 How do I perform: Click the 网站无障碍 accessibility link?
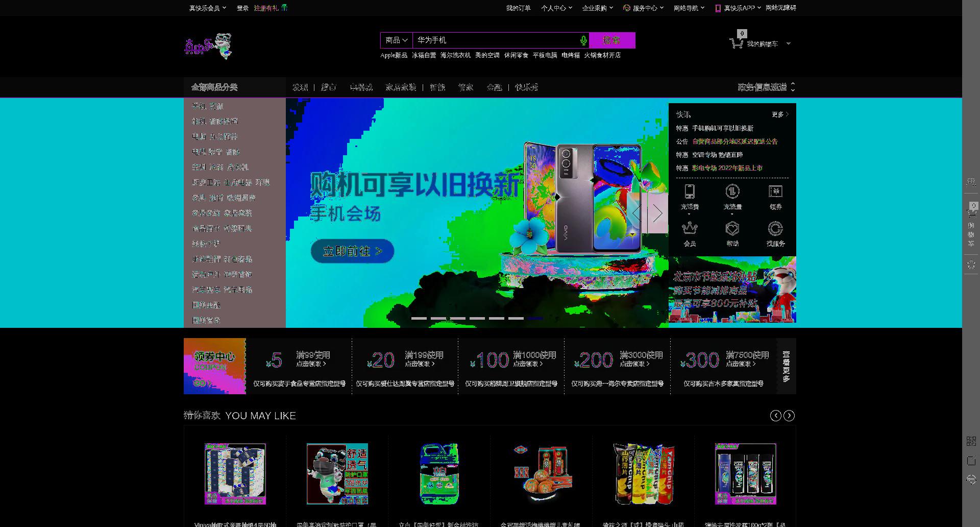click(780, 8)
